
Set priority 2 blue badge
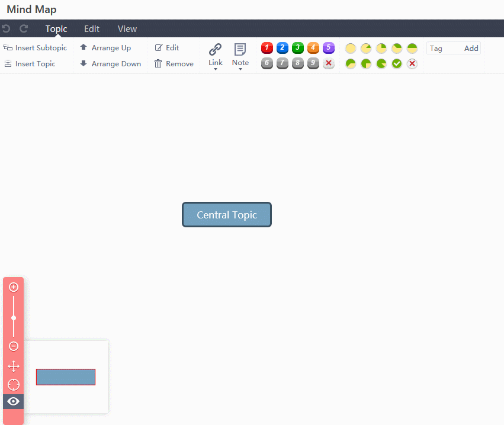tap(283, 48)
